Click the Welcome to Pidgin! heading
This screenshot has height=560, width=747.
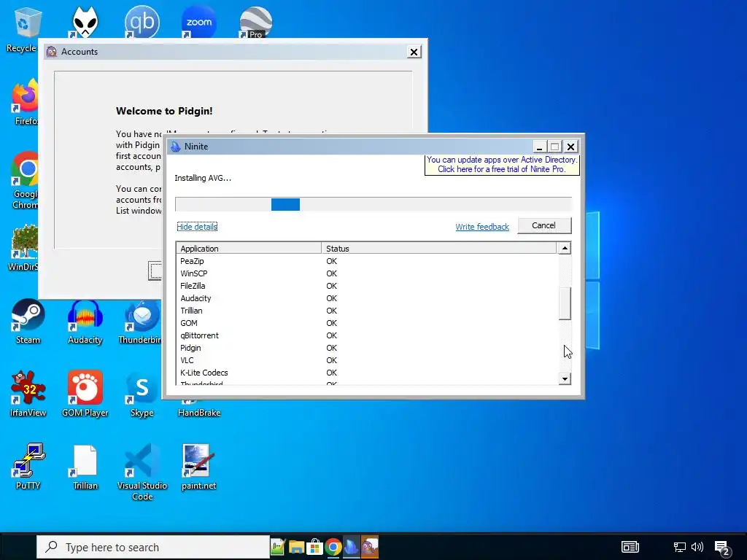coord(164,111)
